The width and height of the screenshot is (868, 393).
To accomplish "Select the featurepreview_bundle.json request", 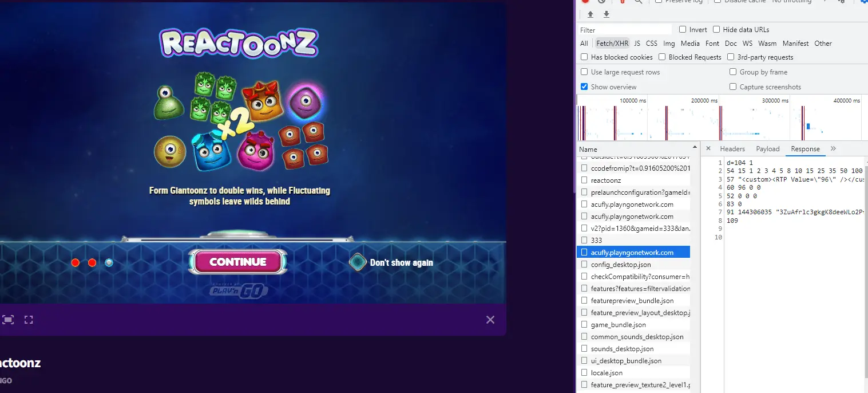I will [x=633, y=300].
